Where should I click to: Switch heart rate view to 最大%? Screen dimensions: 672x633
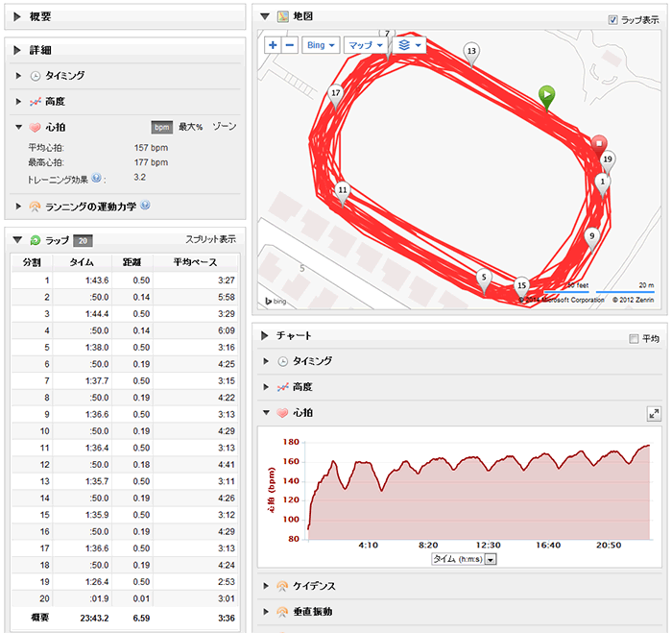point(190,127)
